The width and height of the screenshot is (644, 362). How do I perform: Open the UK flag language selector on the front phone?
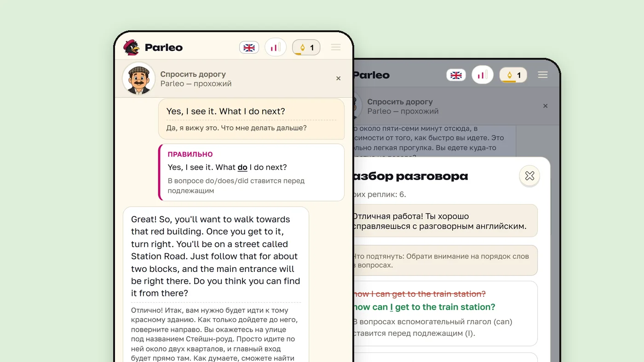249,47
